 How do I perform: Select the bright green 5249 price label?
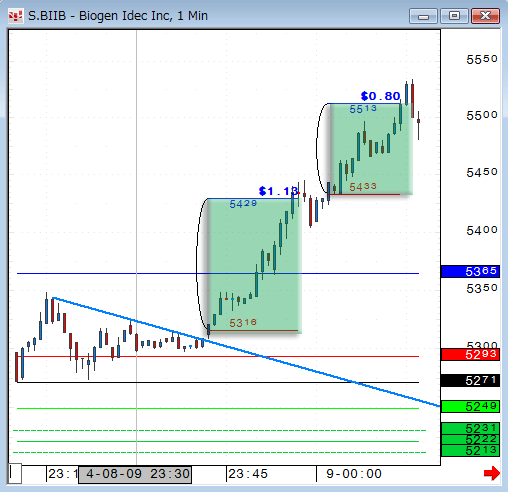(470, 406)
